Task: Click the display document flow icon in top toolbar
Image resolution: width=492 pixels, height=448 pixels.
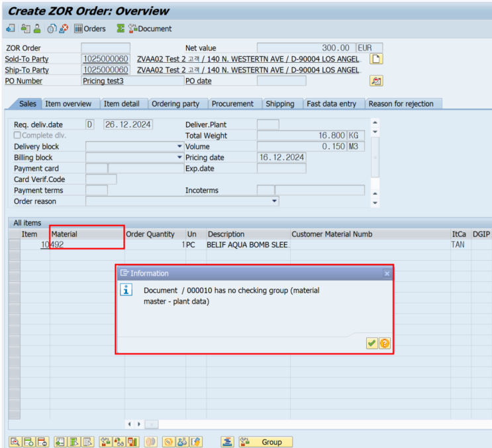Action: click(x=11, y=28)
